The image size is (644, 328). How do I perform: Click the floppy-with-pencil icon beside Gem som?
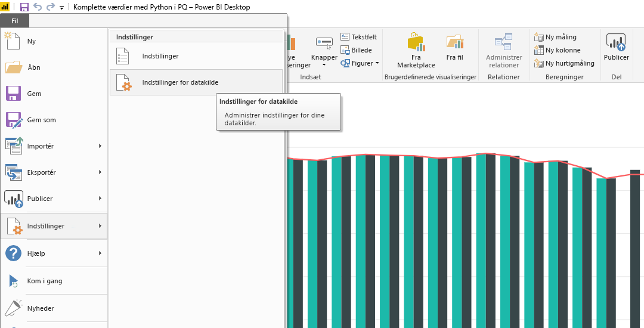(x=14, y=120)
